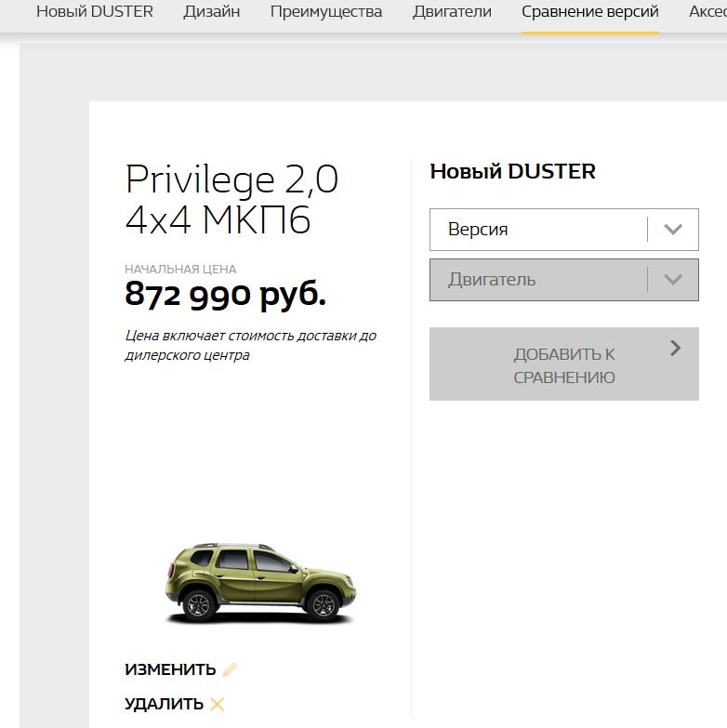Viewport: 727px width, 728px height.
Task: Click the pencil icon next to ИЗМЕНИТЬ
Action: coord(230,669)
